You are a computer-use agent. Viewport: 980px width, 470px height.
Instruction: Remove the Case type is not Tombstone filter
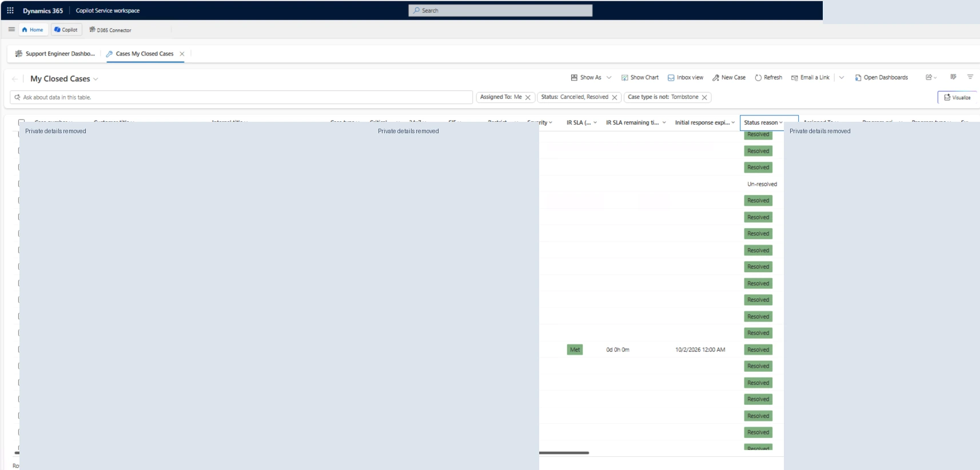704,98
